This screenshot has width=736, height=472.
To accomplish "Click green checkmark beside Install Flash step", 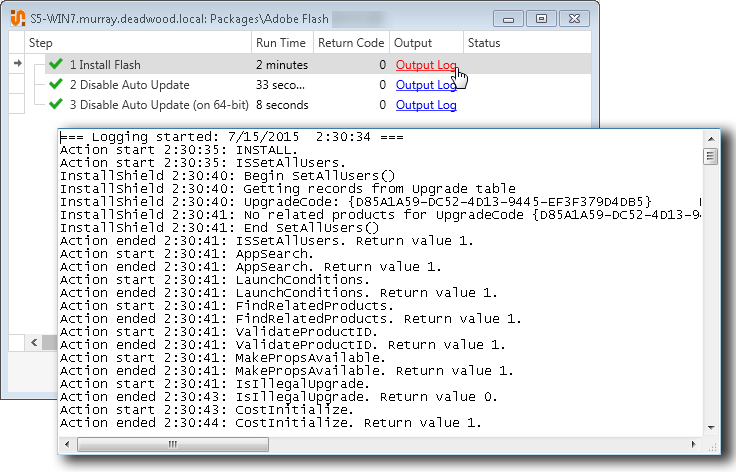I will pyautogui.click(x=56, y=65).
